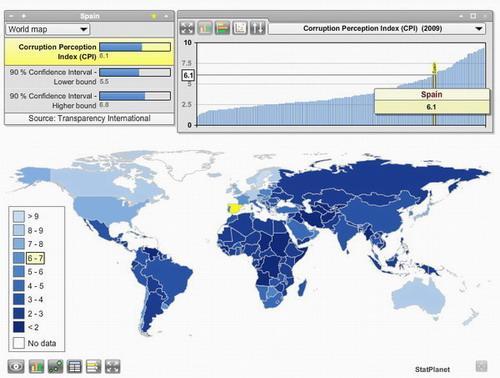
Task: Switch graph to horizontal bar chart icon
Action: point(223,28)
